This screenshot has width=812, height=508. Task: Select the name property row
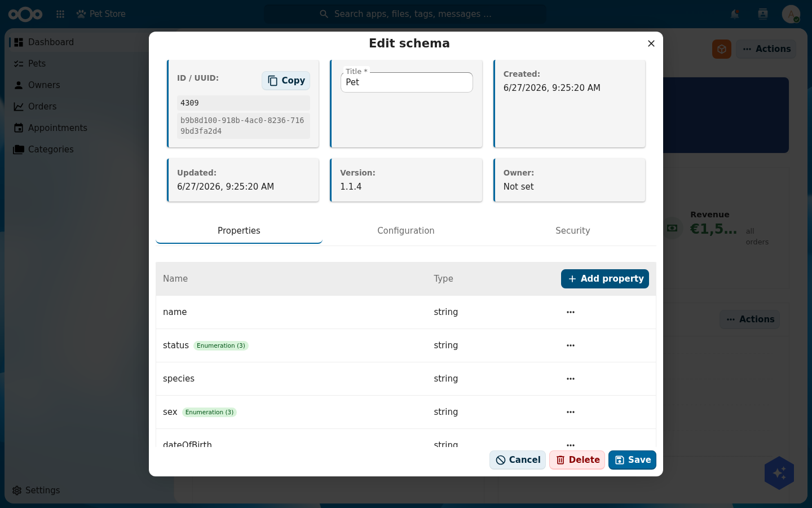(406, 312)
